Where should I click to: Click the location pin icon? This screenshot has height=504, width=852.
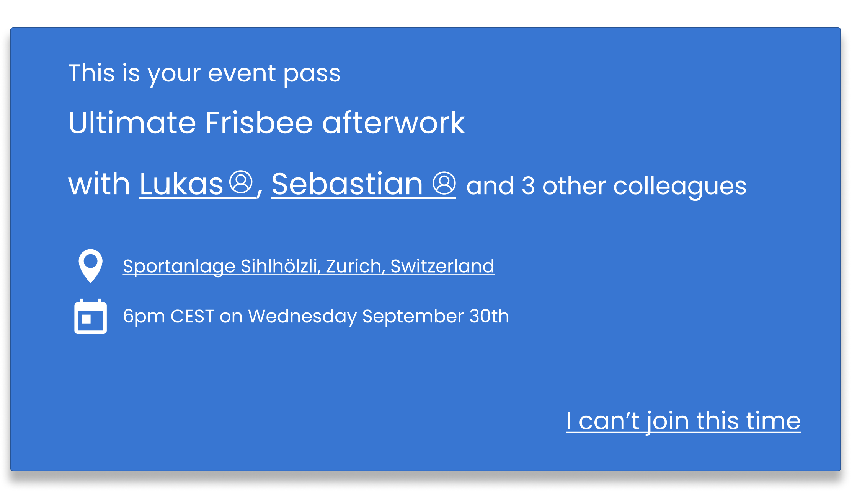pos(90,266)
